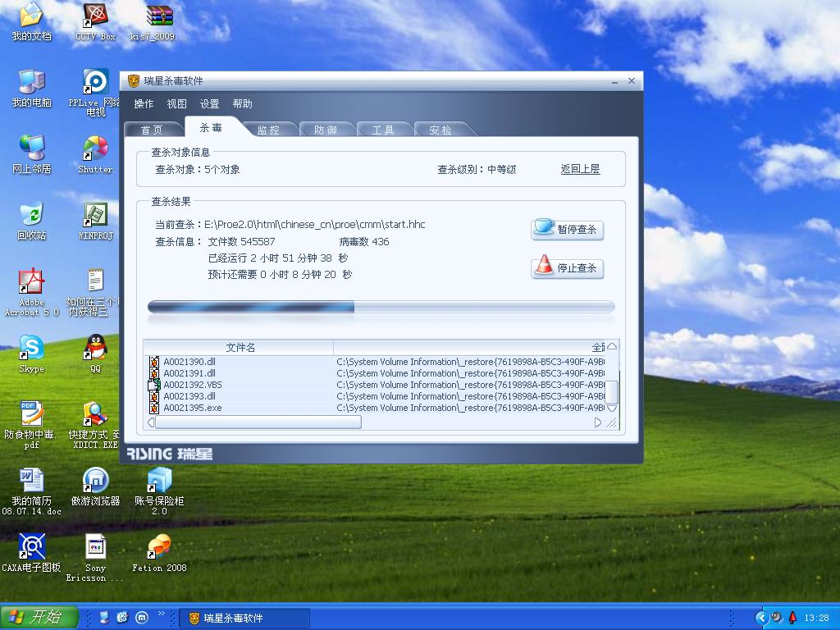The image size is (840, 630).
Task: Click the scan progress bar
Action: coord(381,307)
